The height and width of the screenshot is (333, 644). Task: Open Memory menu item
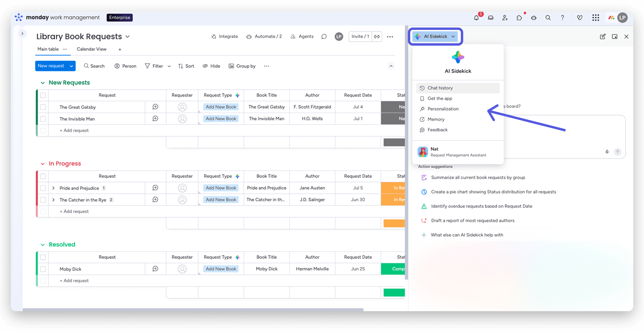coord(458,119)
